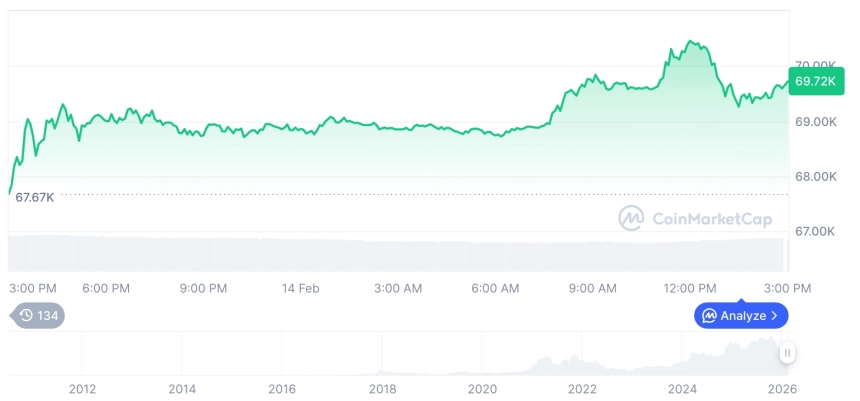Click the 68.00K price axis label
The image size is (860, 401).
pos(814,176)
